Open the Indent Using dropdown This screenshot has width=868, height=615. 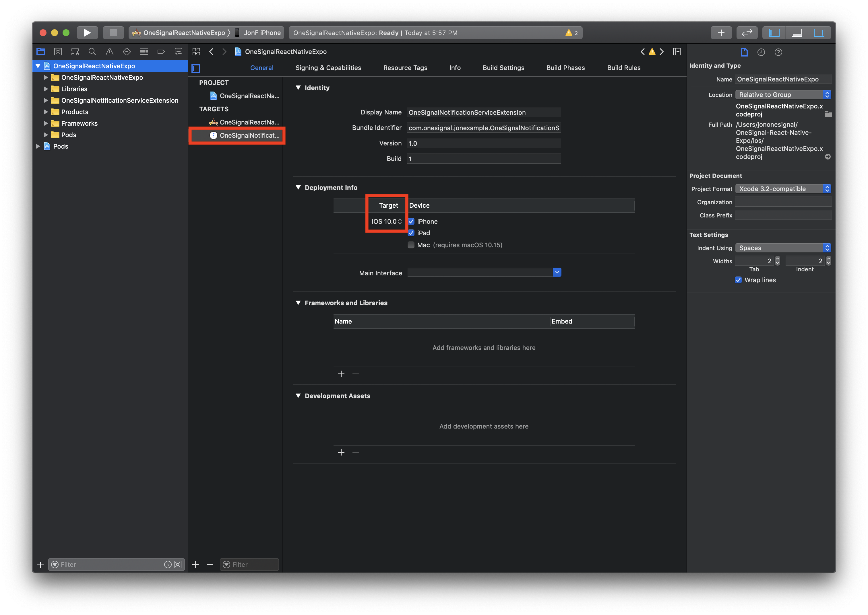coord(783,248)
